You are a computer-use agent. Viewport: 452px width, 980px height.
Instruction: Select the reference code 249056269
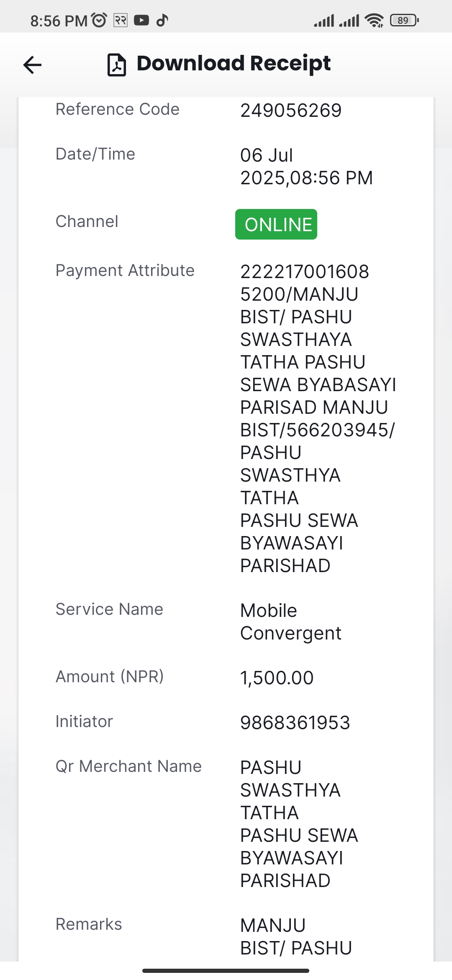[x=291, y=111]
